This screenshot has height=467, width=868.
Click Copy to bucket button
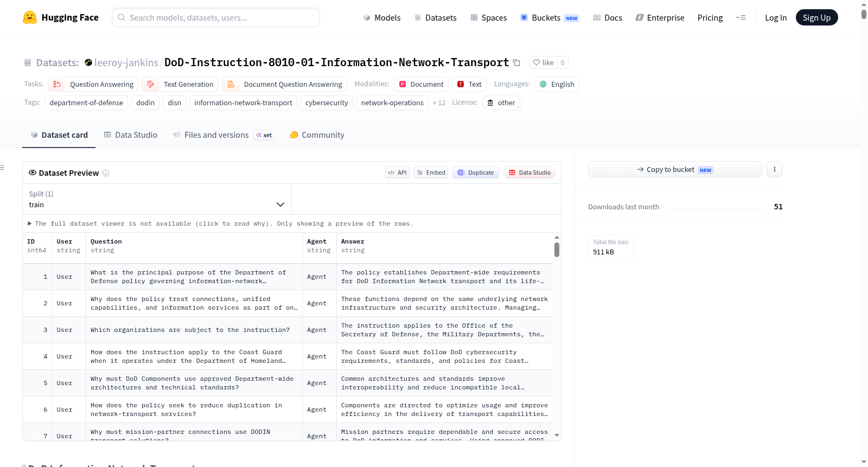point(675,169)
